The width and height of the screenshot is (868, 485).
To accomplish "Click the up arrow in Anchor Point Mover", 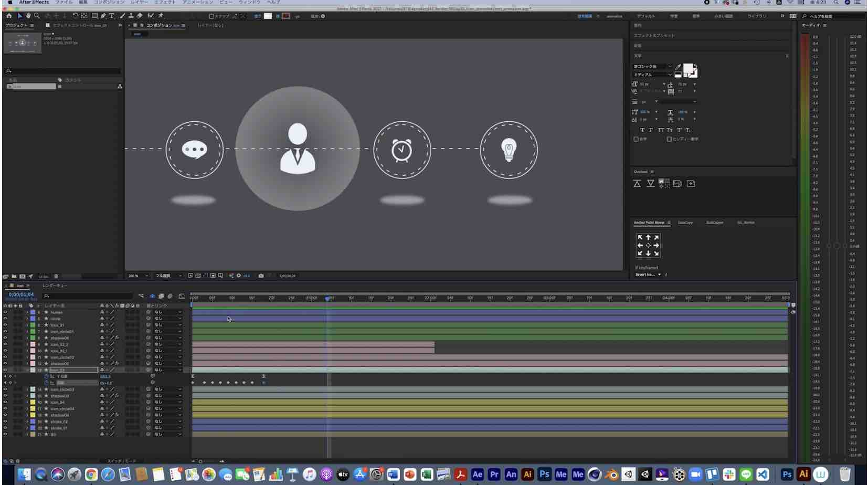I will tap(648, 237).
